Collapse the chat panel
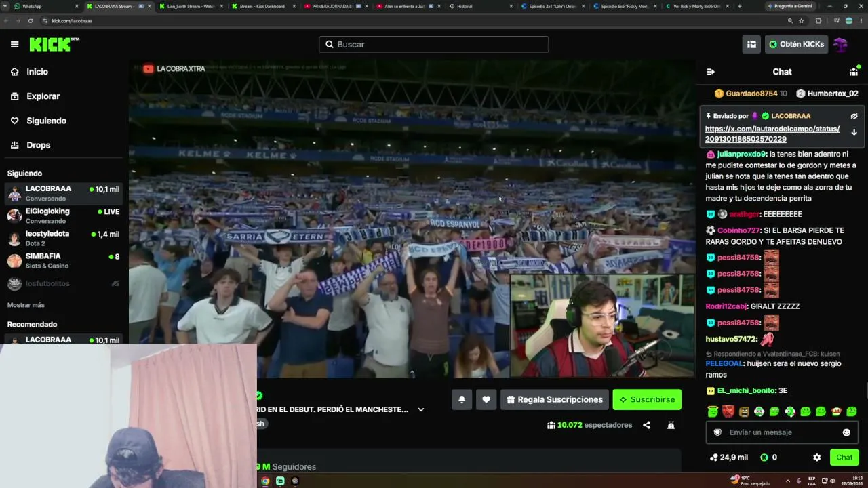The height and width of the screenshot is (488, 868). coord(710,72)
